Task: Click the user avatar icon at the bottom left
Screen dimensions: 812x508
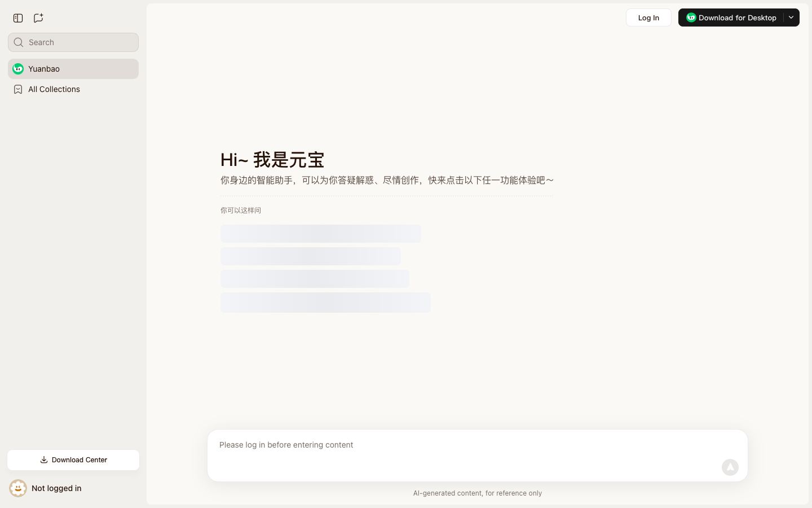Action: pos(18,488)
